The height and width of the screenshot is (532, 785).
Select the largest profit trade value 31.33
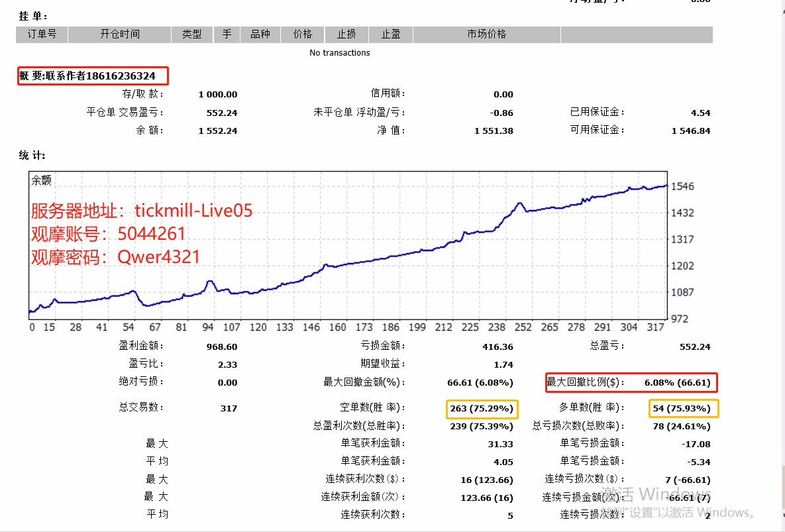501,444
